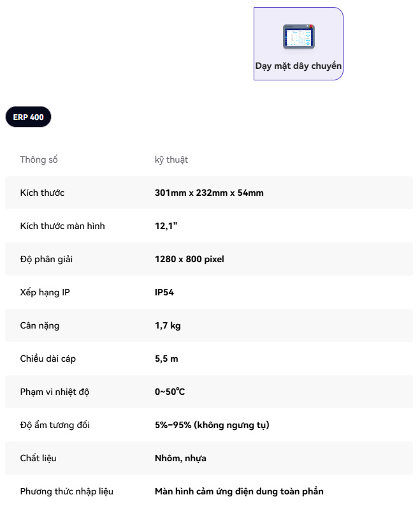Select the "Dạy mặt dây chuyền" card label

pos(298,66)
